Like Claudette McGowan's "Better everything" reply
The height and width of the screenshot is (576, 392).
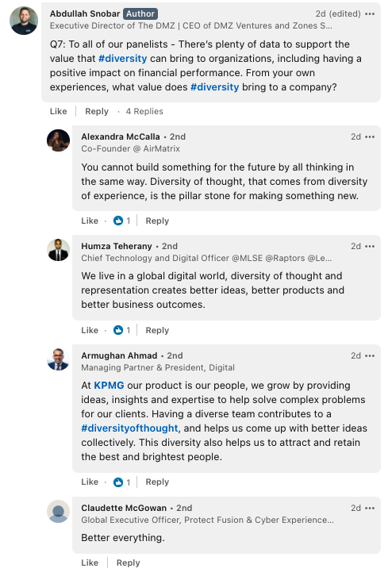(x=90, y=563)
